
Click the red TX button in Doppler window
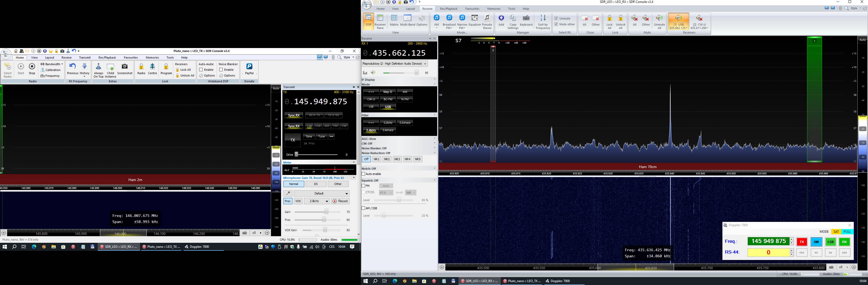[x=802, y=242]
